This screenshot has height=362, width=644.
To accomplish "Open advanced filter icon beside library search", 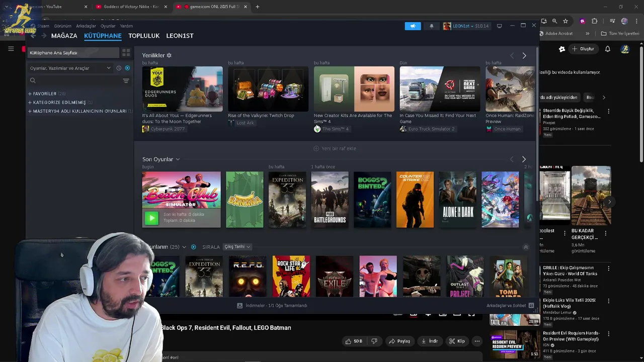I will pyautogui.click(x=126, y=80).
